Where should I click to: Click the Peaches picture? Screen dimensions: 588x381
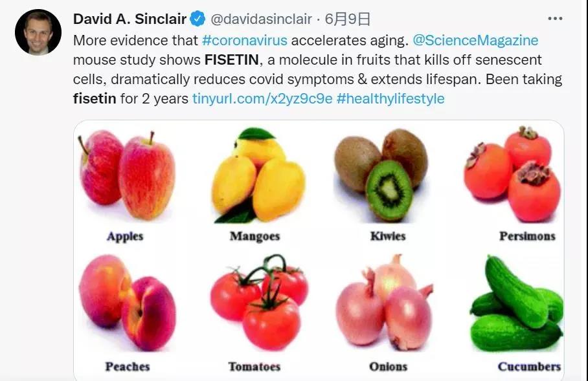tap(128, 303)
